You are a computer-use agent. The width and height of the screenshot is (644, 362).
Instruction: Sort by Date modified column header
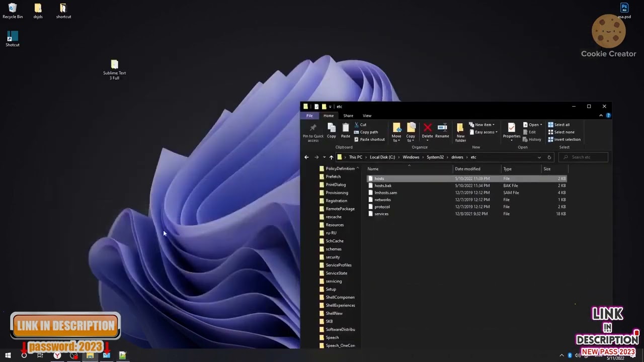(477, 169)
